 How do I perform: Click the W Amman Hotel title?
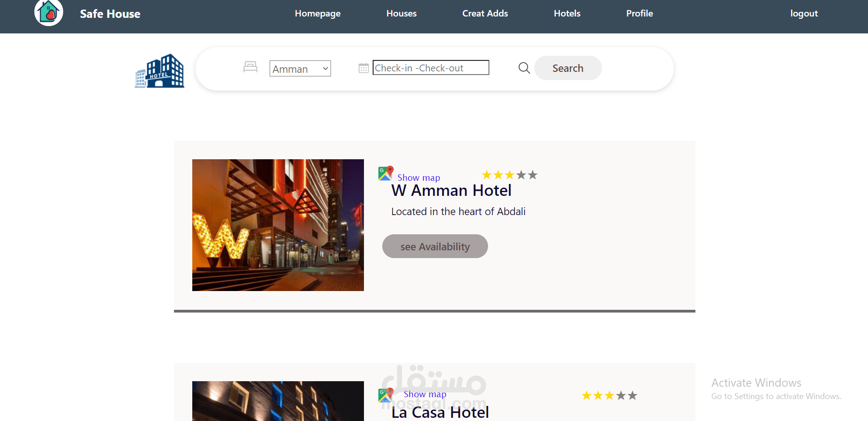point(451,190)
